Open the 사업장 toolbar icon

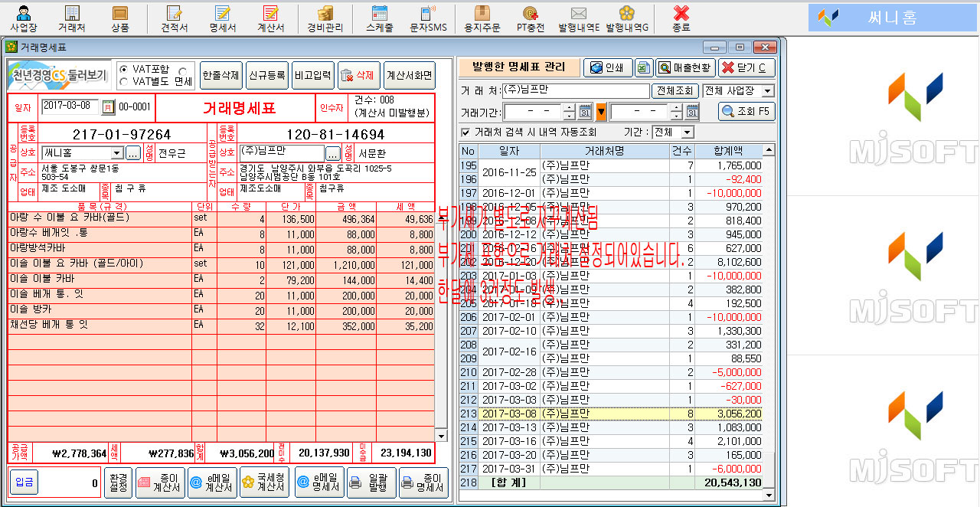pos(23,18)
